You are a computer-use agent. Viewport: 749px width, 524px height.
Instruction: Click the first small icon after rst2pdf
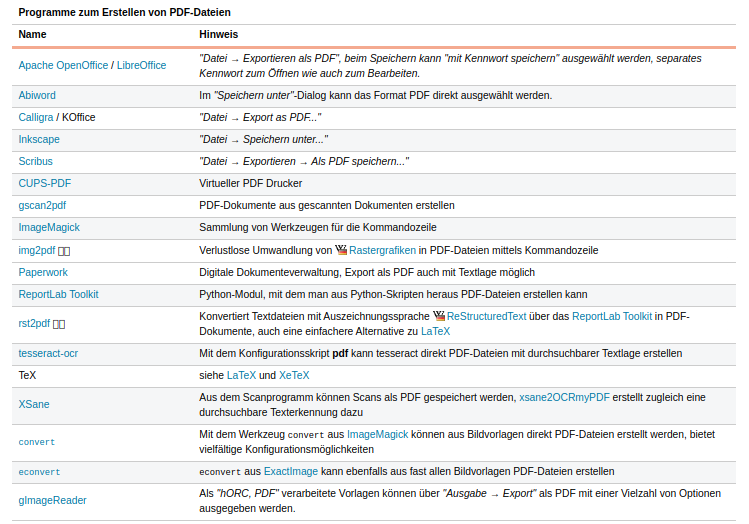point(57,324)
